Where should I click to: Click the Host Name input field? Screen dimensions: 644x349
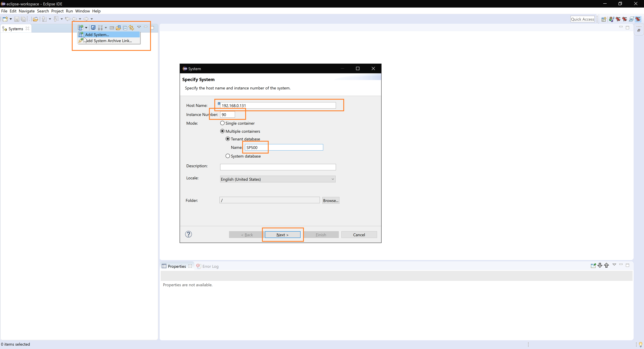tap(278, 105)
